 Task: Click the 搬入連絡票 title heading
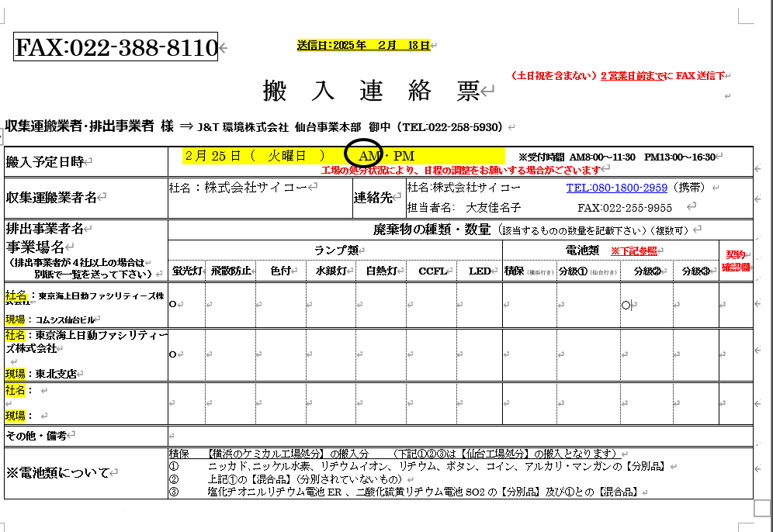point(371,92)
